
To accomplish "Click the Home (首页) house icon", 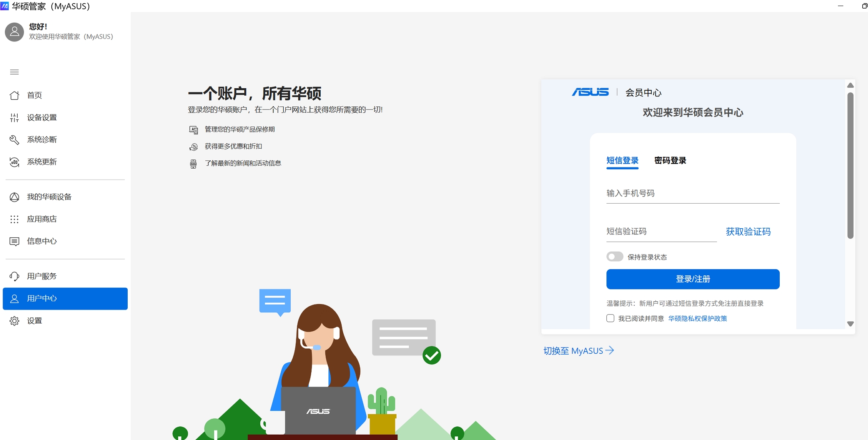I will pyautogui.click(x=14, y=95).
